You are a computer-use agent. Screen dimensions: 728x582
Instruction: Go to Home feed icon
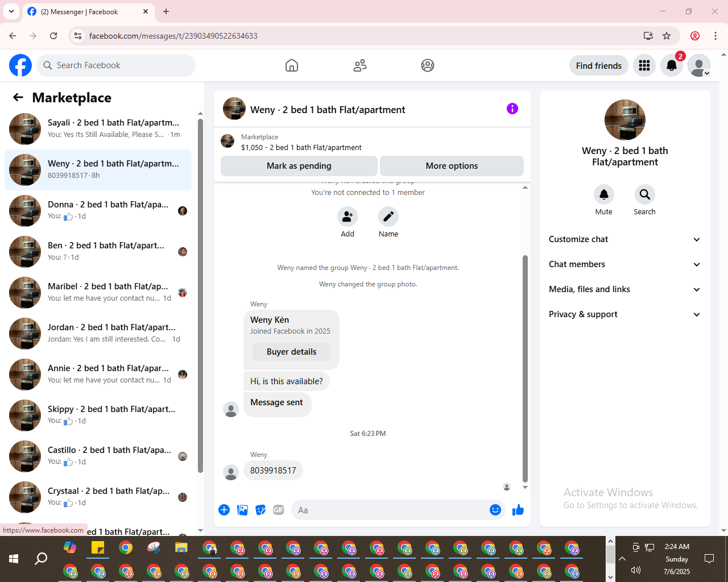click(292, 65)
